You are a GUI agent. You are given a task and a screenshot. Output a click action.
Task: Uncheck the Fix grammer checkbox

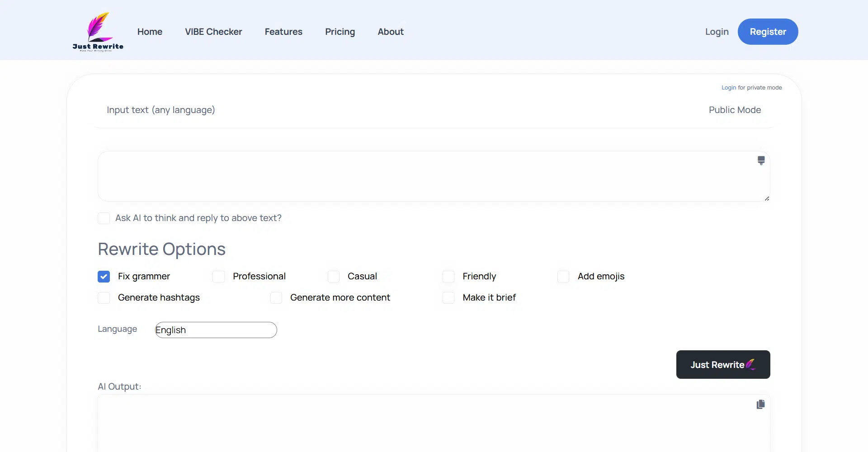pyautogui.click(x=104, y=277)
